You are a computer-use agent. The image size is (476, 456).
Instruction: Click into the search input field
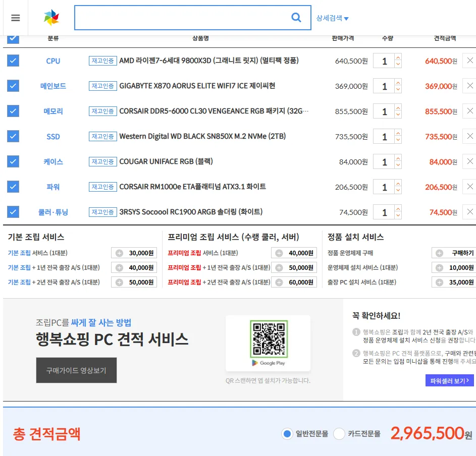pos(182,18)
